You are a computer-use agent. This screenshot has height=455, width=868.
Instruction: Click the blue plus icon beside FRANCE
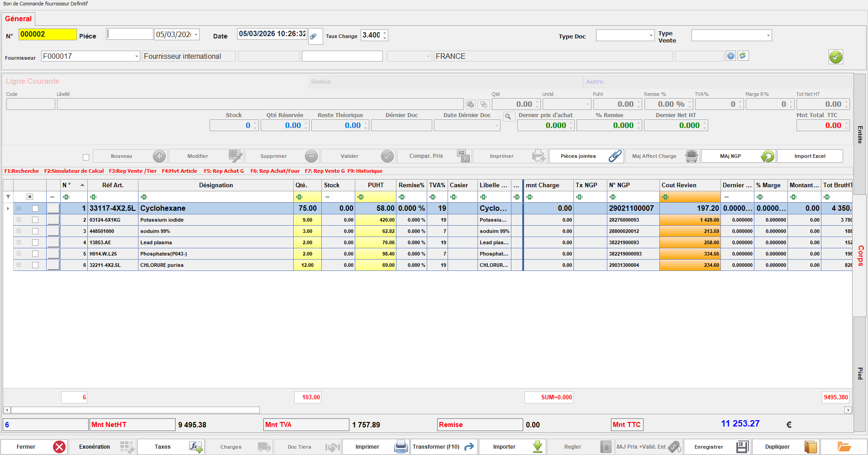[x=730, y=56]
